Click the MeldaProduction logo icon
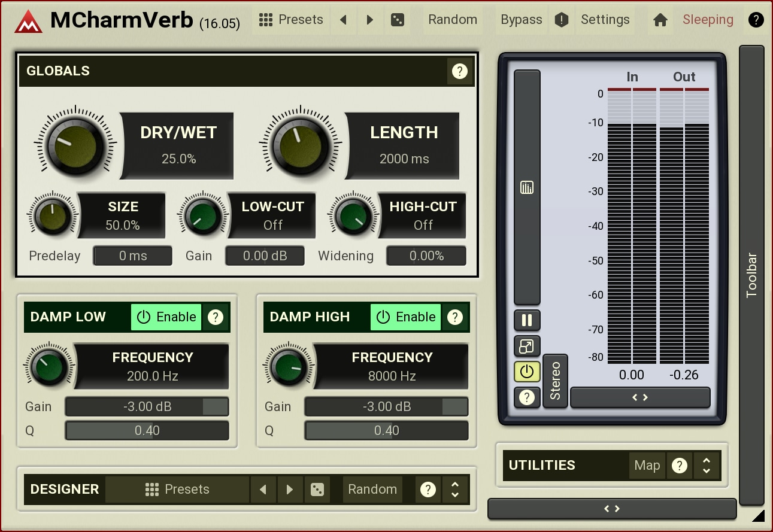Image resolution: width=773 pixels, height=532 pixels. (x=28, y=20)
